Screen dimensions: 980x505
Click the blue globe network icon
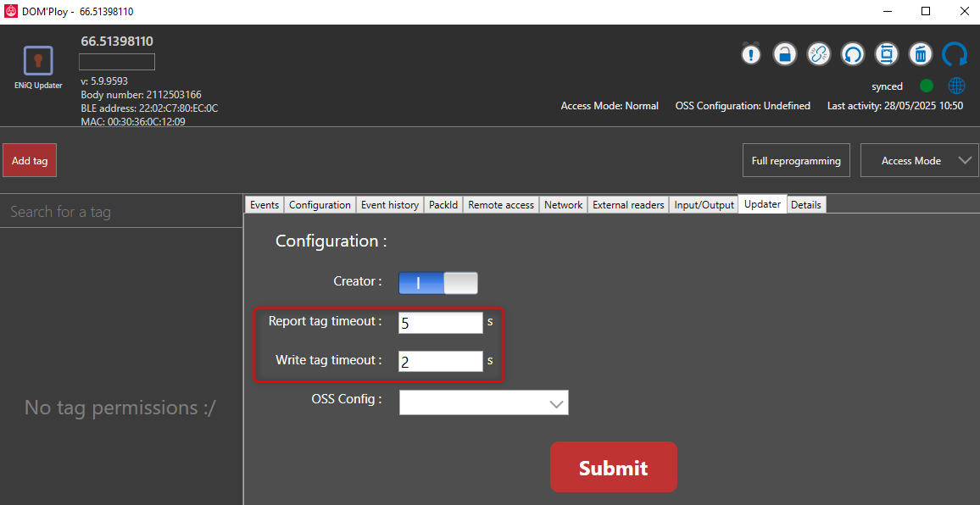pos(956,86)
